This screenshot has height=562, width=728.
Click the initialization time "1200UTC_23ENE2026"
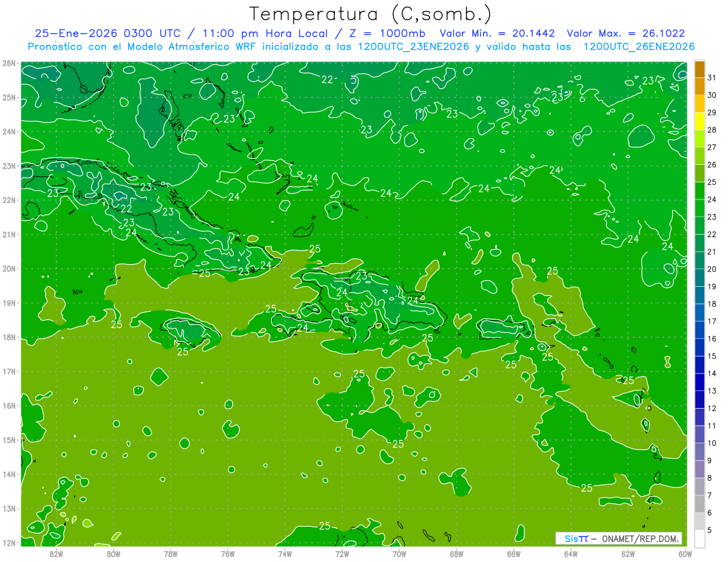[413, 47]
